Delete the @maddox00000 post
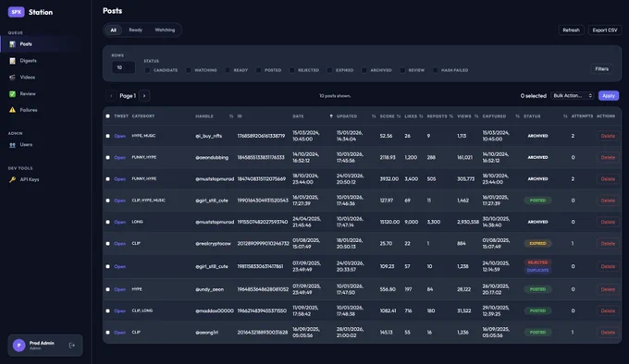Screen dimensions: 629x364 click(x=608, y=310)
